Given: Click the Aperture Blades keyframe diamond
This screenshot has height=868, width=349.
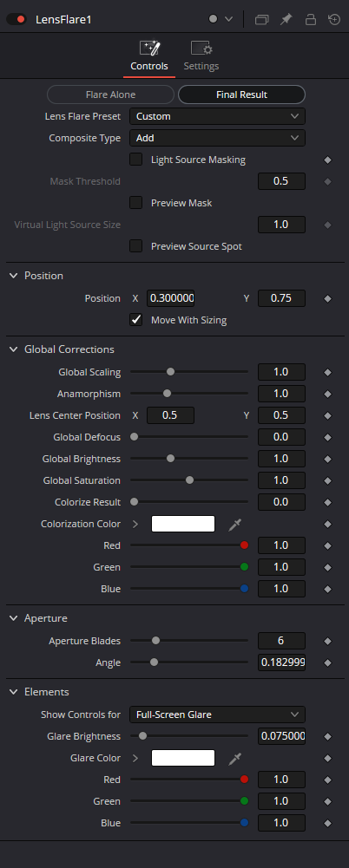Looking at the screenshot, I should 327,641.
